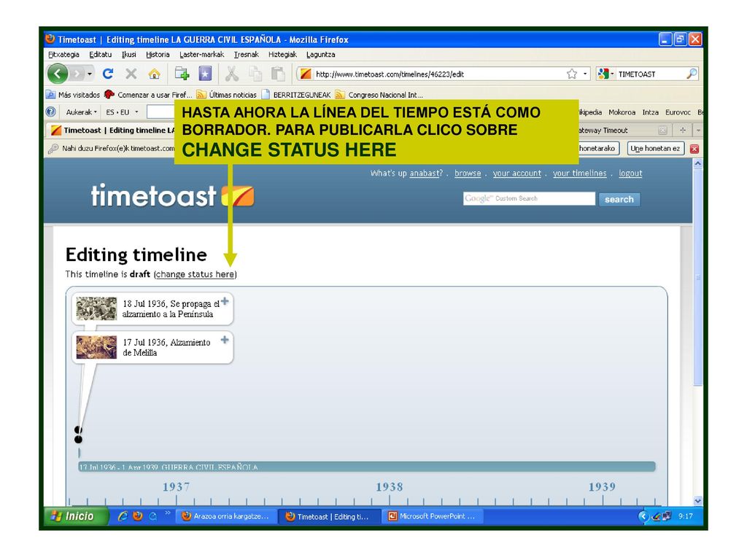This screenshot has height=560, width=747.
Task: Click the Copy toolbar icon
Action: coord(255,74)
